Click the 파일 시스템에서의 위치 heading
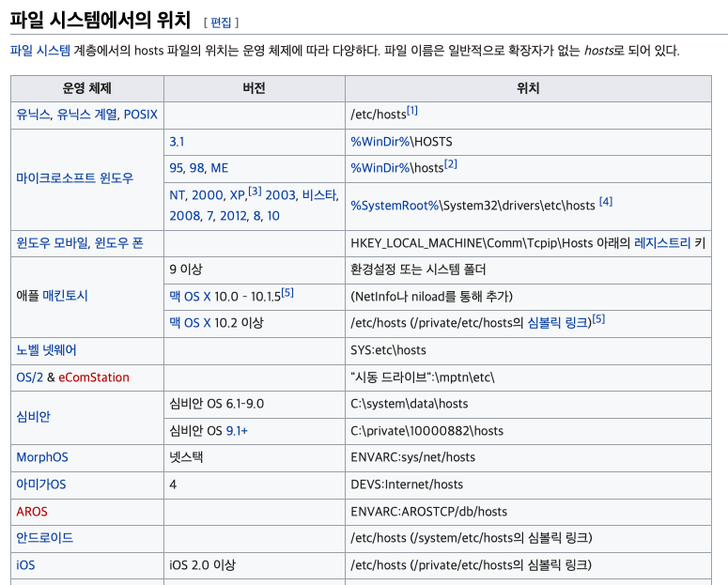 pos(101,20)
